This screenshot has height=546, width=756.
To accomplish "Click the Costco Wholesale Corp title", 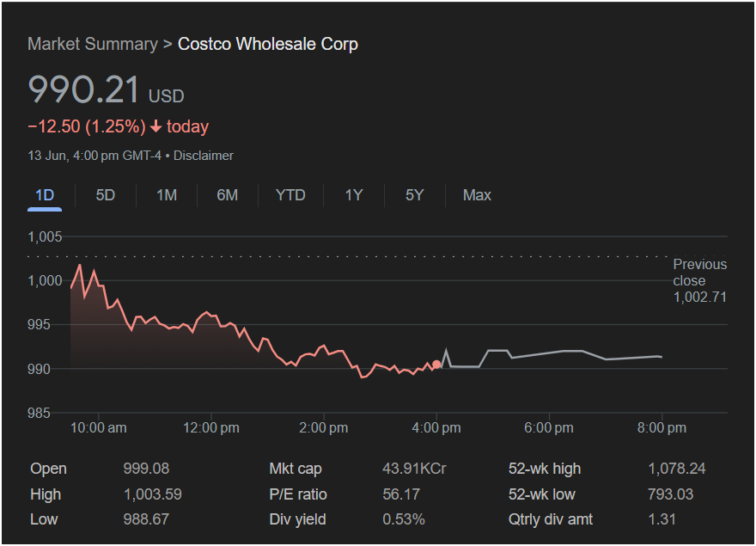I will pos(268,44).
